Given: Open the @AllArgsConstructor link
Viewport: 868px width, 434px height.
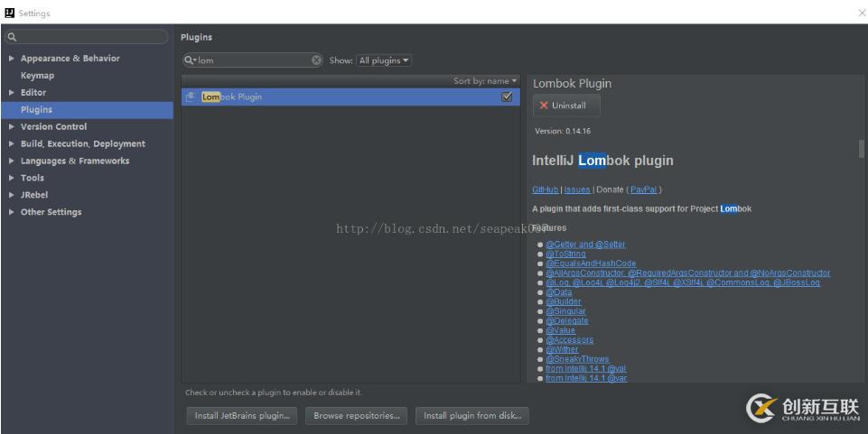Looking at the screenshot, I should [x=687, y=272].
